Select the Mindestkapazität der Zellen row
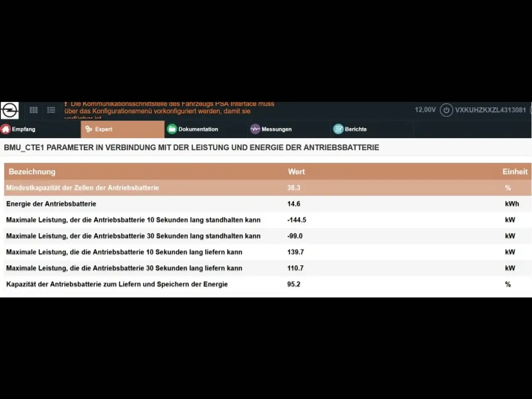532x399 pixels. coord(82,188)
